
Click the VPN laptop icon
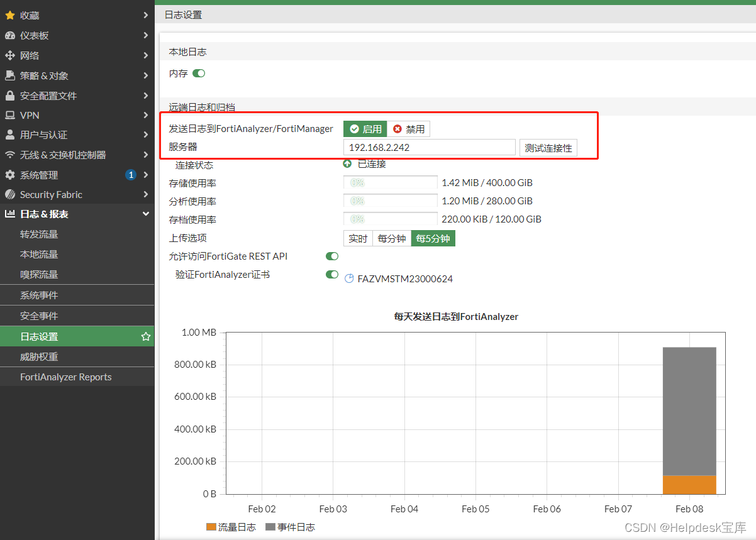[9, 115]
